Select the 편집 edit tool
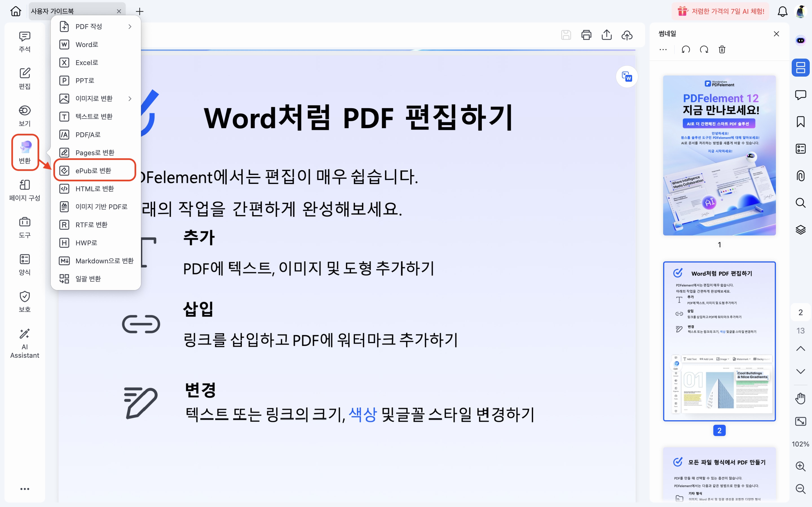Screen dimensions: 812x507 coord(24,78)
